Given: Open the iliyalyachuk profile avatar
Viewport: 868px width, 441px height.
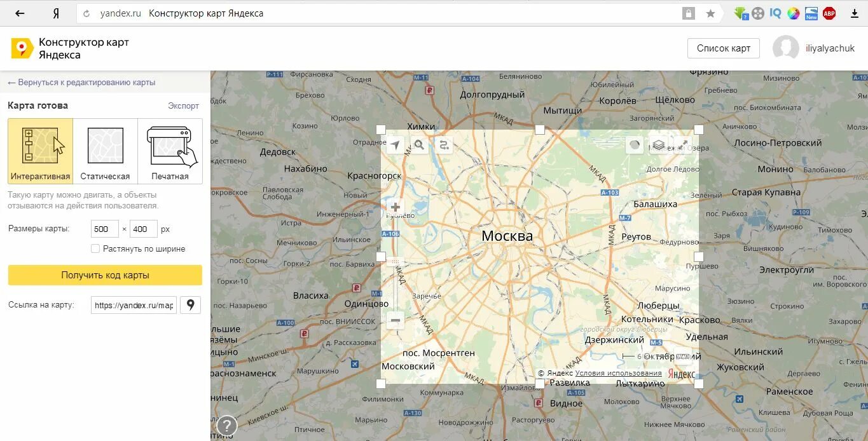Looking at the screenshot, I should (x=785, y=48).
